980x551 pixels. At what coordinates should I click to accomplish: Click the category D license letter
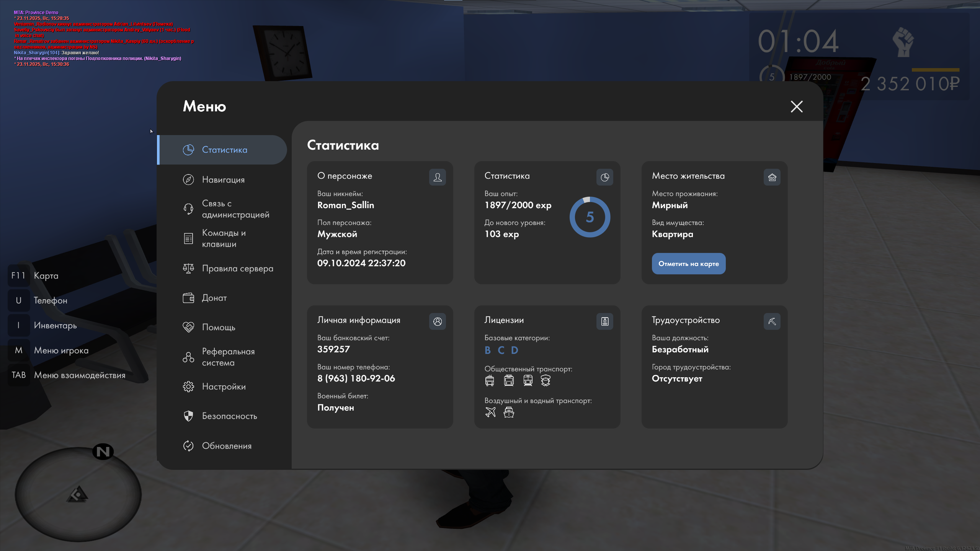(x=514, y=350)
